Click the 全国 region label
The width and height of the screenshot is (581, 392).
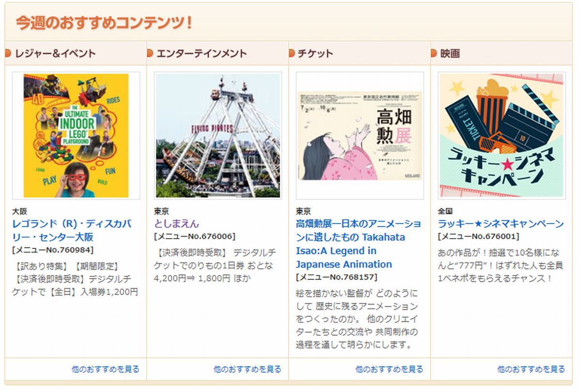click(x=445, y=211)
